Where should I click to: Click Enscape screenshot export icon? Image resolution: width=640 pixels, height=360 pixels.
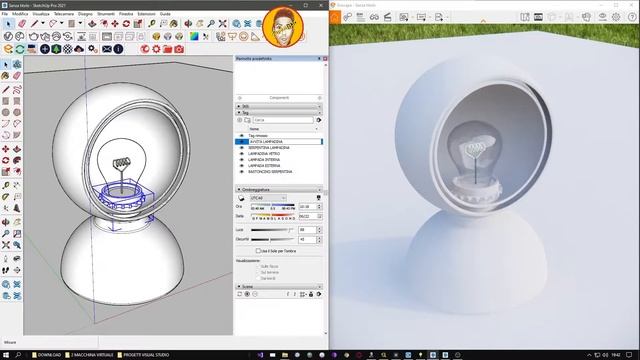pos(404,17)
